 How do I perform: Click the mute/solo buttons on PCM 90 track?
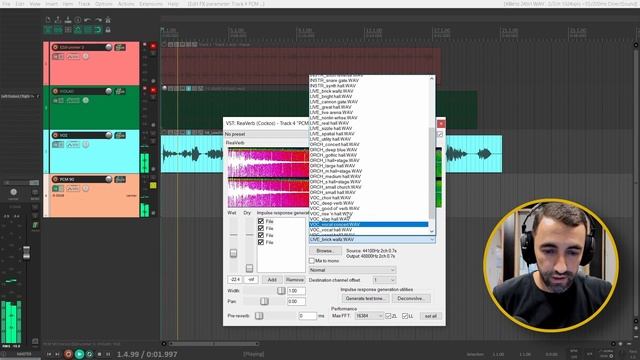click(58, 189)
